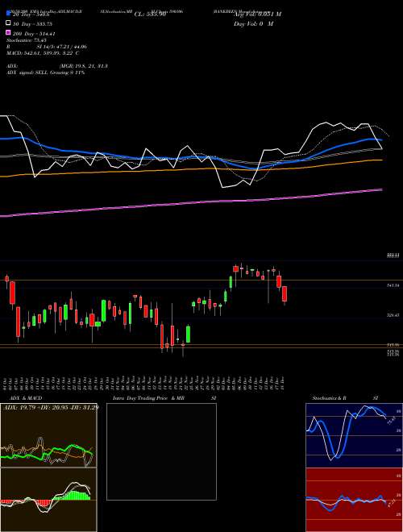This screenshot has height=532, width=403.
Task: Open the ADX indicator chart panel
Action: click(48, 435)
